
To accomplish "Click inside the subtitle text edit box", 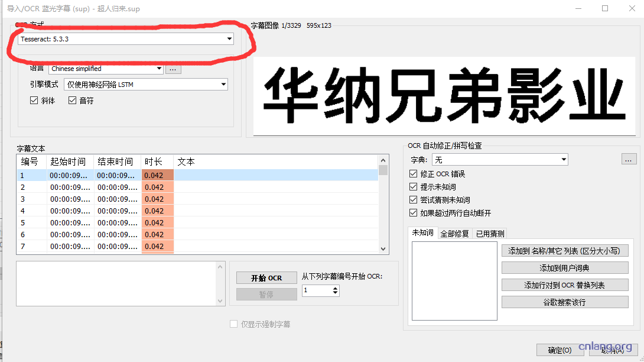I will (x=116, y=284).
